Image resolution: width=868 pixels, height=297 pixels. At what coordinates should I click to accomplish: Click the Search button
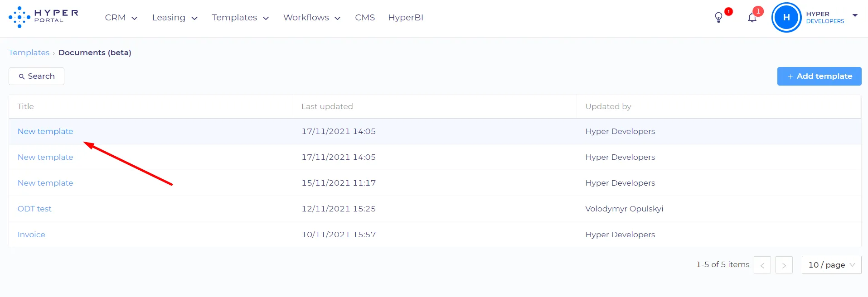point(36,76)
